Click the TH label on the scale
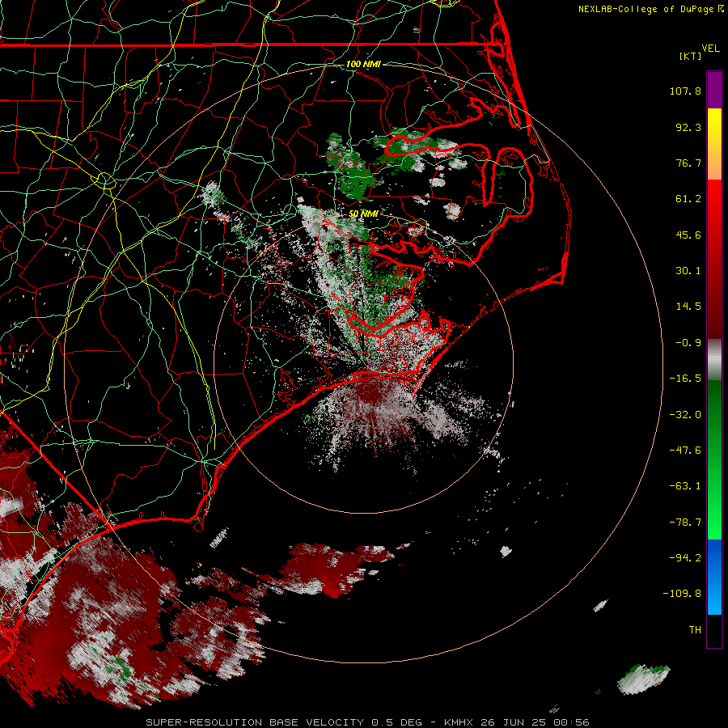728x728 pixels. (x=695, y=629)
